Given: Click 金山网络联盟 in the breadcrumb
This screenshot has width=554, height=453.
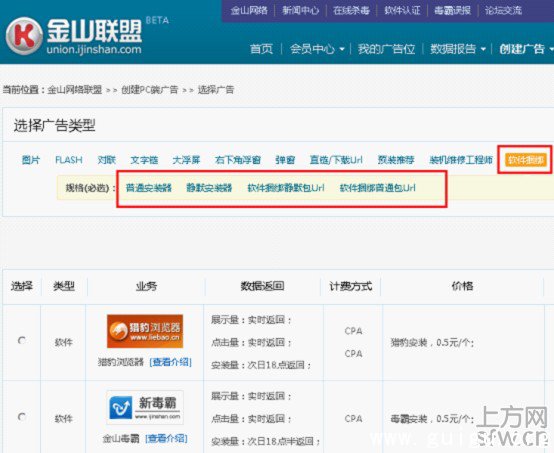Looking at the screenshot, I should [x=75, y=90].
